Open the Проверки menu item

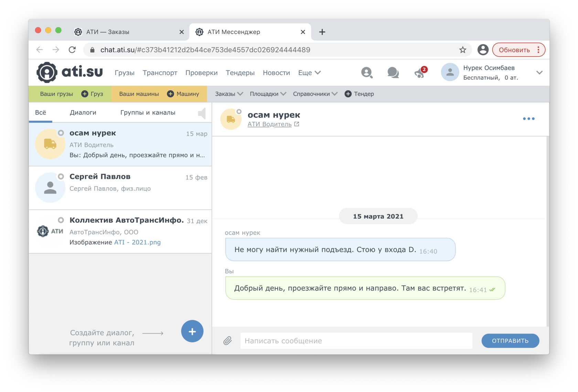click(x=202, y=73)
